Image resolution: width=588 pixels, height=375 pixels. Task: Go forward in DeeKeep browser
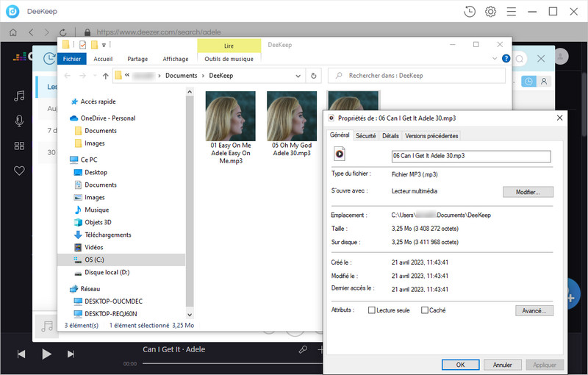pyautogui.click(x=46, y=32)
